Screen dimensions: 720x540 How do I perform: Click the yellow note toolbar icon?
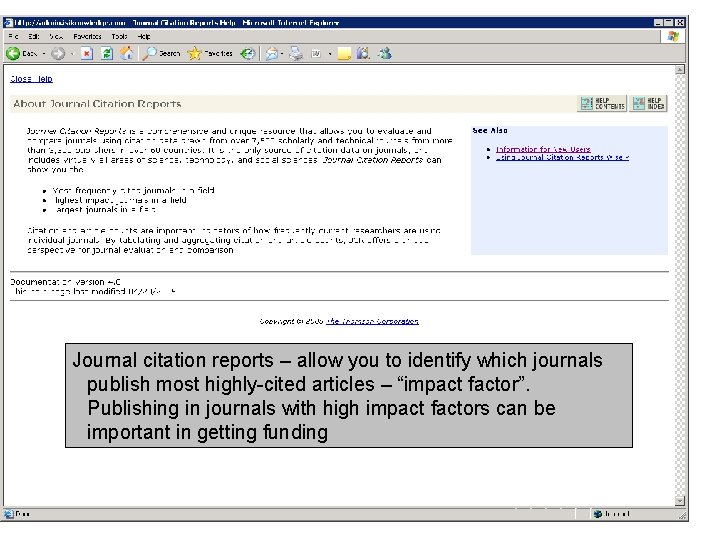click(x=344, y=54)
